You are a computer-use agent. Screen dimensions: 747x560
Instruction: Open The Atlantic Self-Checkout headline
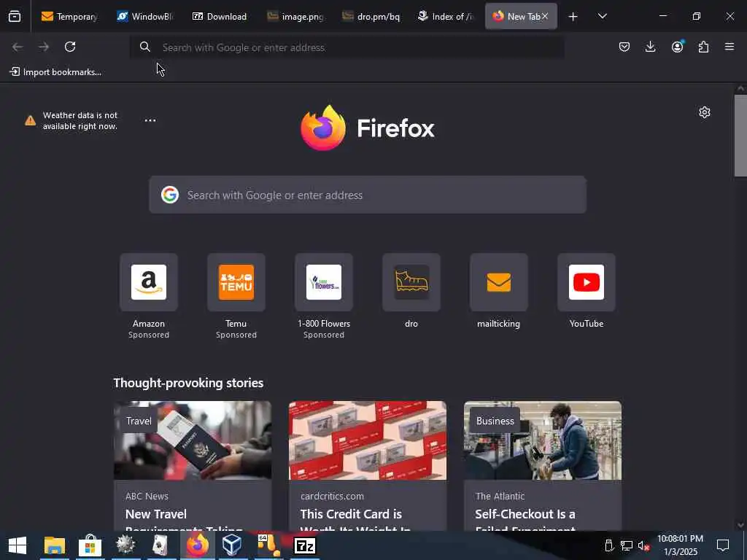pyautogui.click(x=525, y=521)
